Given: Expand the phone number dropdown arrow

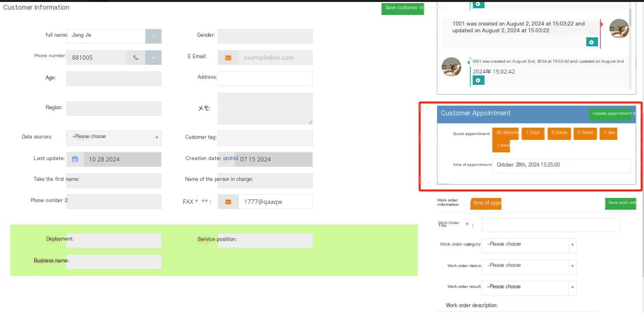Looking at the screenshot, I should 153,57.
